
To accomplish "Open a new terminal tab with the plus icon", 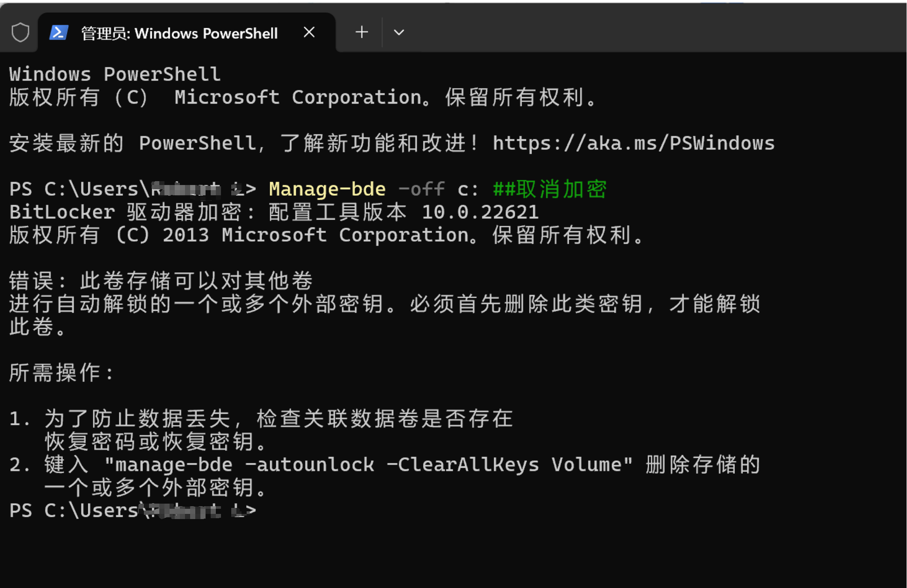I will point(361,32).
